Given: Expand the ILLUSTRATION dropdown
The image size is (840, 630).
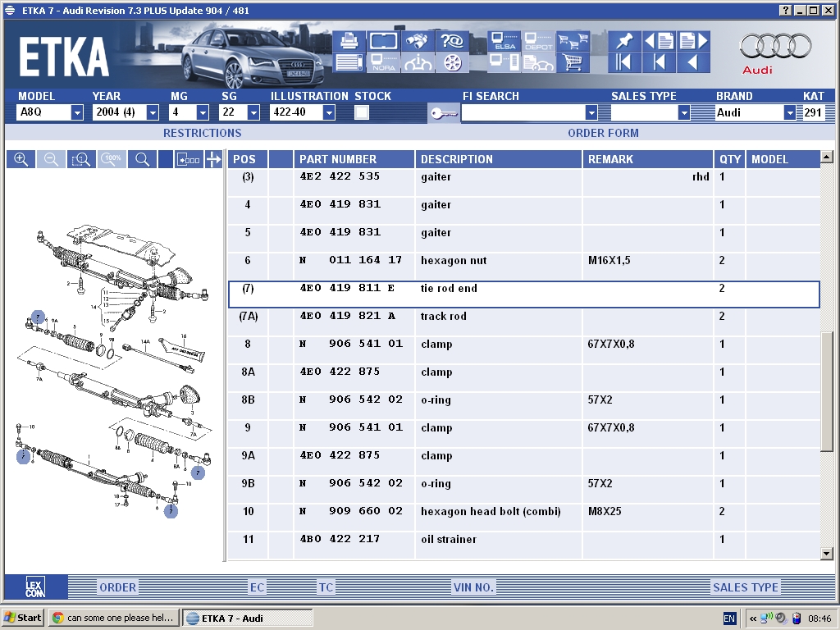Looking at the screenshot, I should coord(329,112).
